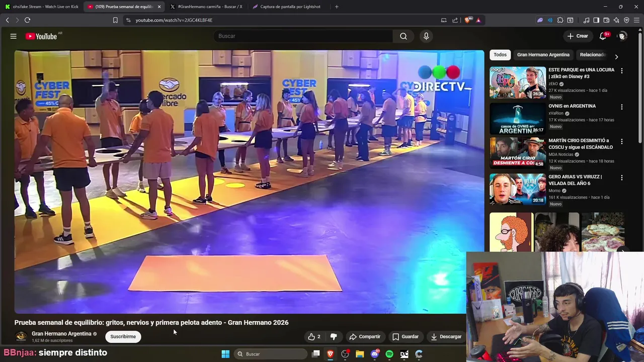Screen dimensions: 644x362
Task: Select the Gran Hermano Argentina filter chip
Action: pos(543,55)
